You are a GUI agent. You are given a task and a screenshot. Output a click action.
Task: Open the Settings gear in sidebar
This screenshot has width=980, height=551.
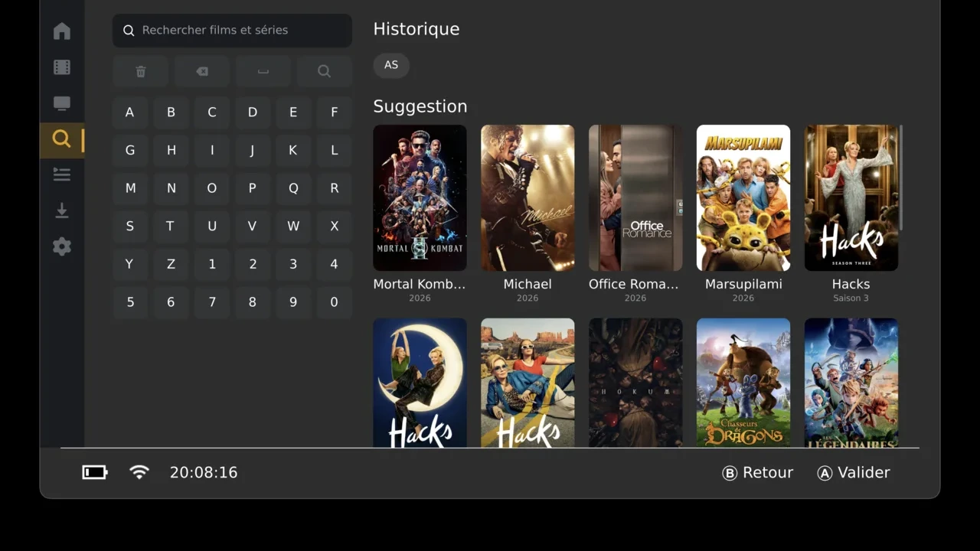click(62, 246)
